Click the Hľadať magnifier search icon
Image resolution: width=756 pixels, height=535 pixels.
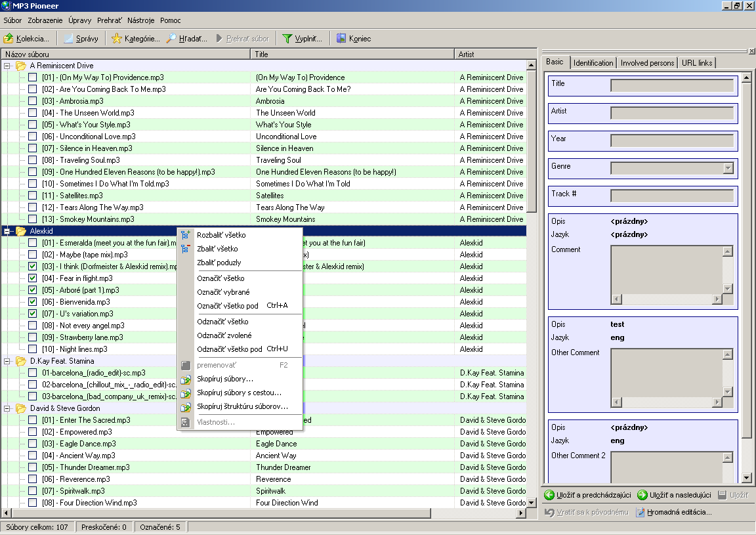tap(171, 39)
